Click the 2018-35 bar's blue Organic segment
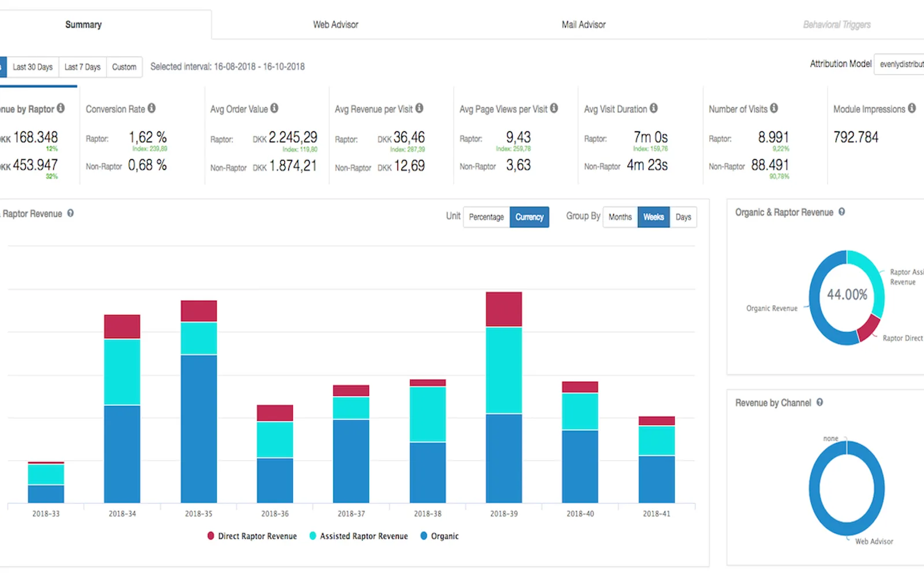Screen dimensions: 924x578 coord(199,429)
